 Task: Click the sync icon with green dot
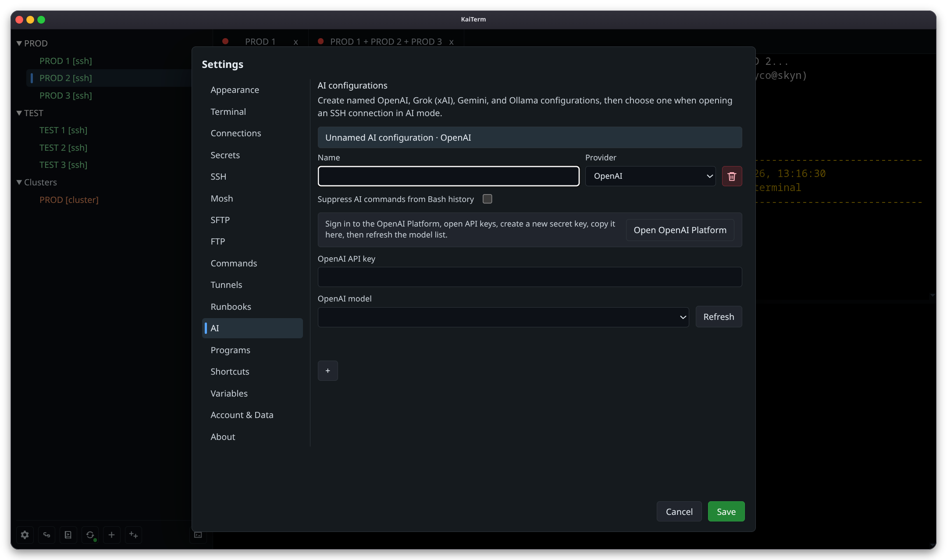click(90, 535)
